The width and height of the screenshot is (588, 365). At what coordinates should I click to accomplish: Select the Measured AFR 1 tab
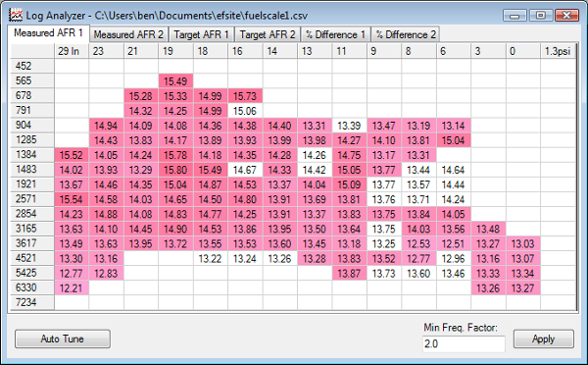coord(48,33)
